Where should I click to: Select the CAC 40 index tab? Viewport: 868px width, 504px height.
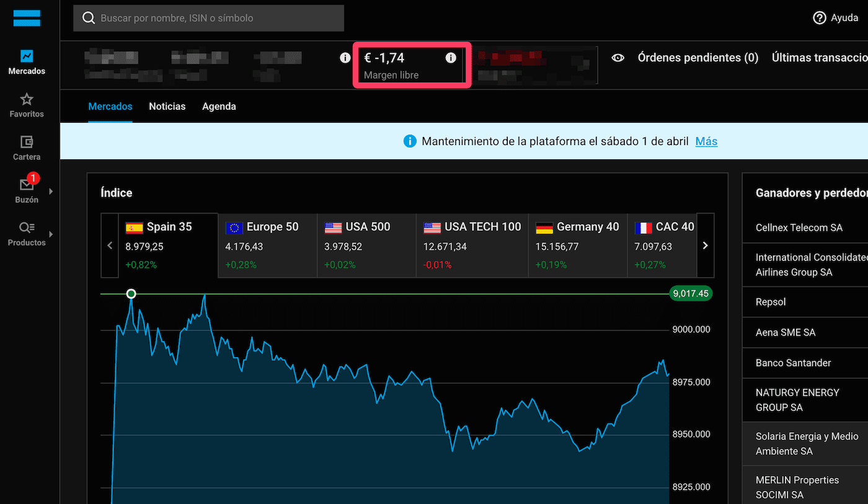pyautogui.click(x=662, y=245)
